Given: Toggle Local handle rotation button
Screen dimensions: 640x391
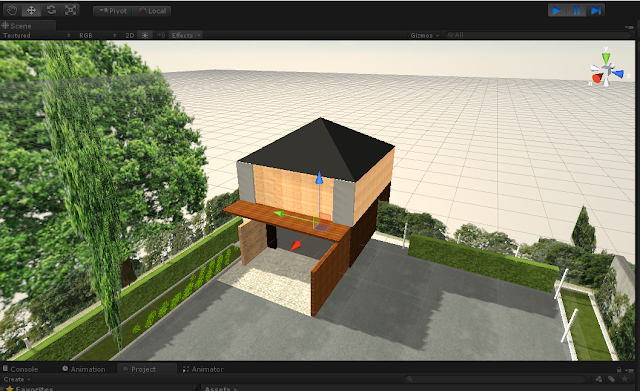Looking at the screenshot, I should pyautogui.click(x=152, y=11).
